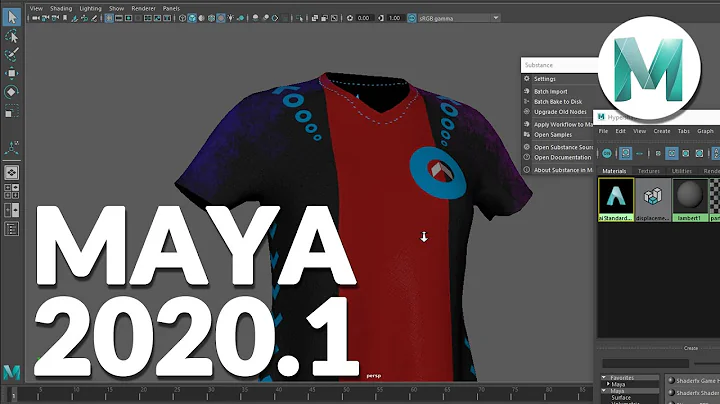Click the gamma reset icon
This screenshot has width=720, height=404.
(381, 18)
